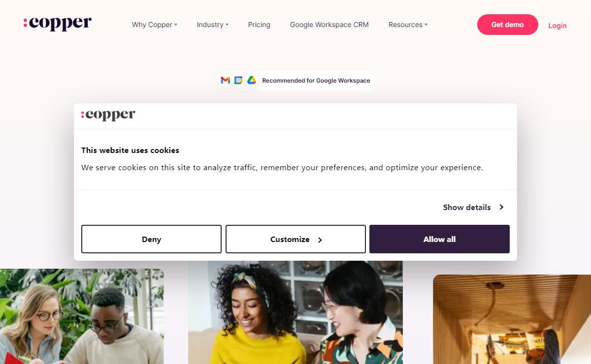The width and height of the screenshot is (591, 364).
Task: Open the Login link
Action: (558, 26)
